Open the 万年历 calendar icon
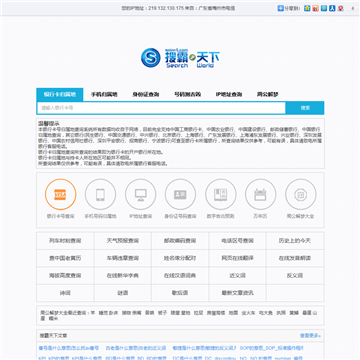Screen dimensions: 360x360 [260, 194]
